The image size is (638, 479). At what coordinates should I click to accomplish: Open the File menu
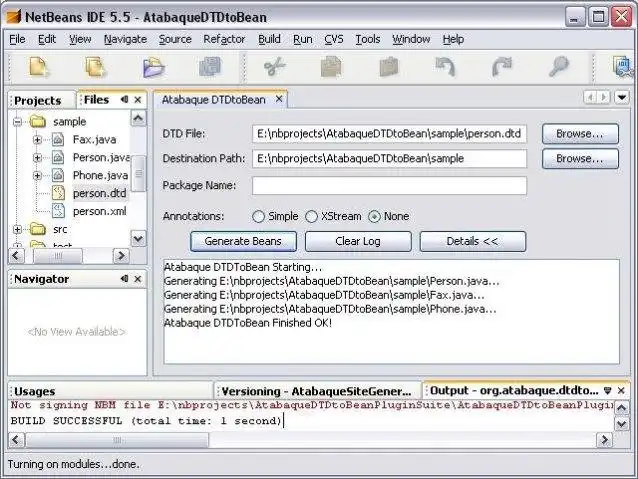pos(17,39)
